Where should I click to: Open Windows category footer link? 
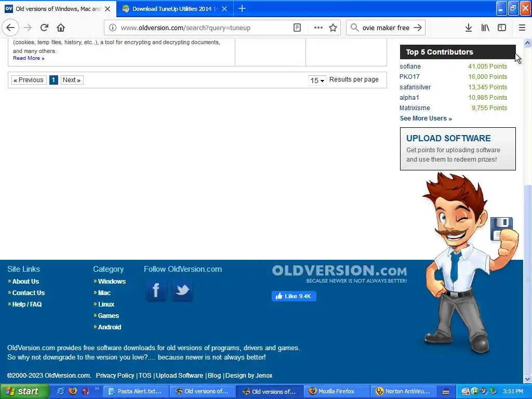[112, 281]
